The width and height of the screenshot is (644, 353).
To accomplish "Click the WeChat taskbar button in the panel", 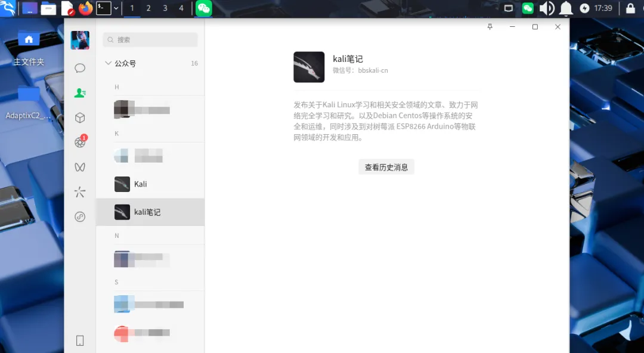I will 204,8.
